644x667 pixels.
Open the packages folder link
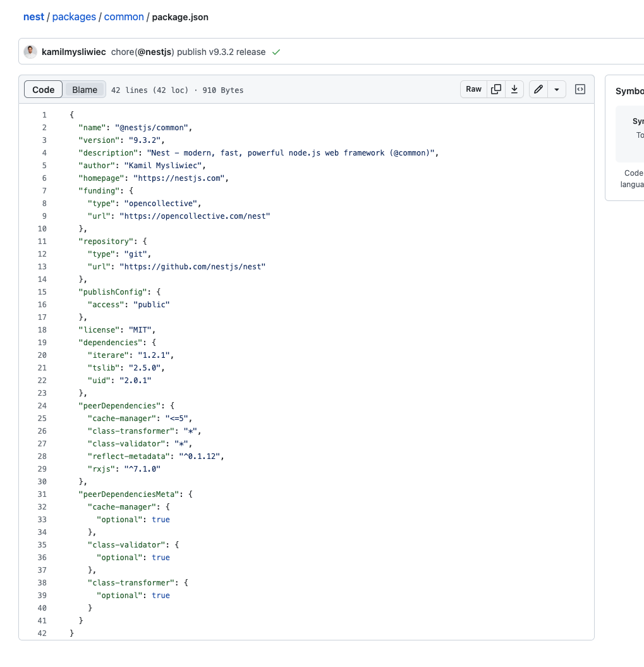(74, 16)
